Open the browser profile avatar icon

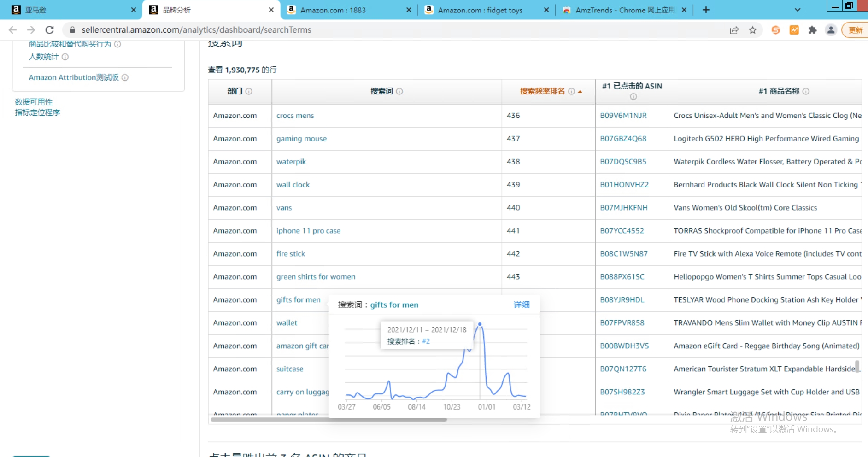[x=831, y=30]
